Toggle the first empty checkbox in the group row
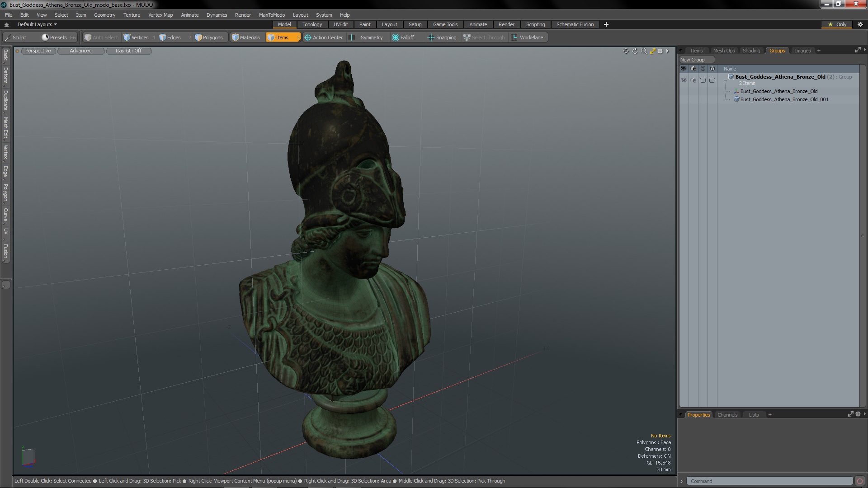This screenshot has width=868, height=488. tap(703, 80)
